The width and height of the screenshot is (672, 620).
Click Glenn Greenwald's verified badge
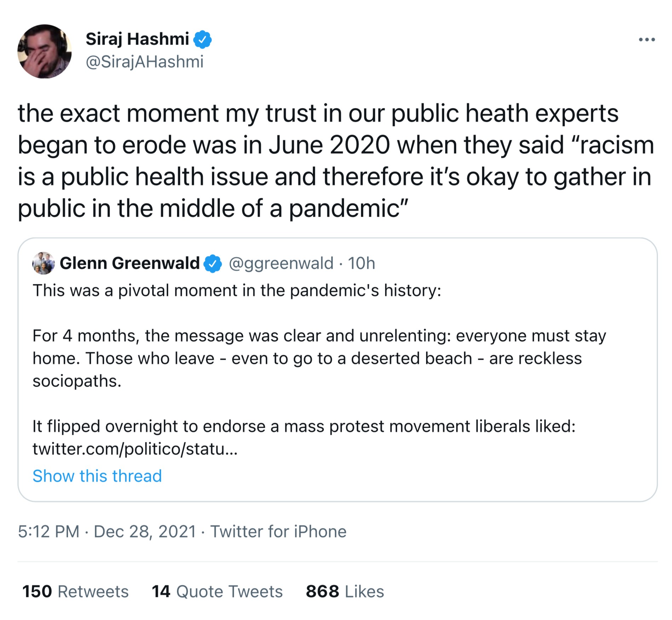[213, 263]
